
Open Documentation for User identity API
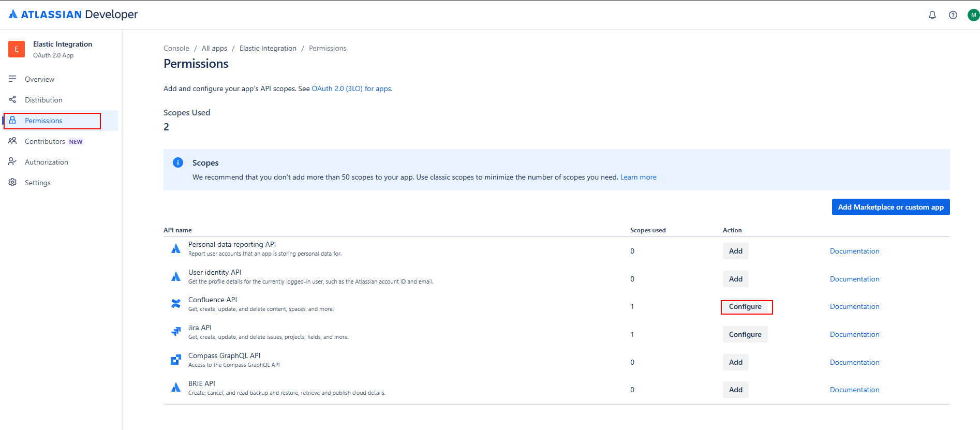[855, 279]
